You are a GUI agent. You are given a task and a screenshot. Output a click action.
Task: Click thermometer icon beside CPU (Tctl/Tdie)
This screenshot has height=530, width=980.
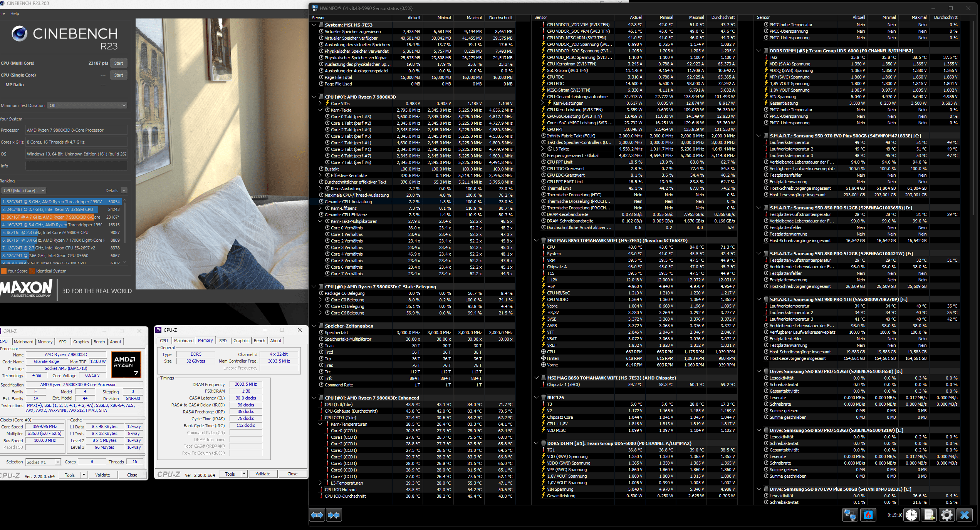pos(321,405)
